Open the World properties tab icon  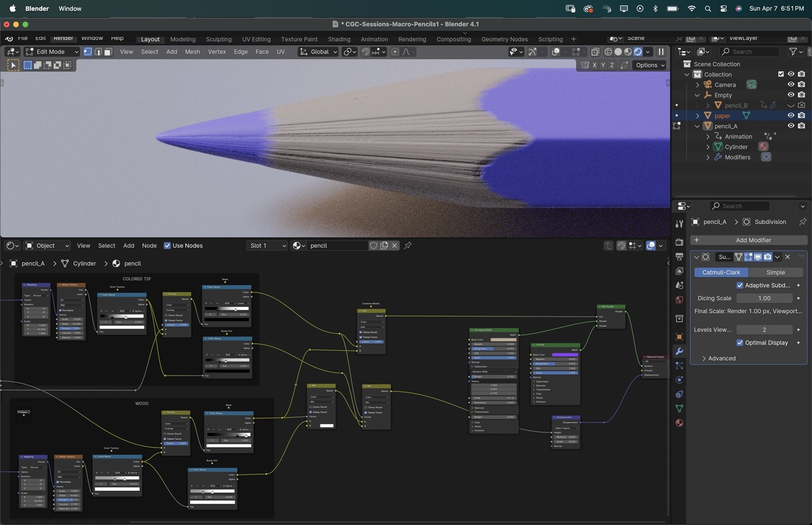tap(679, 300)
